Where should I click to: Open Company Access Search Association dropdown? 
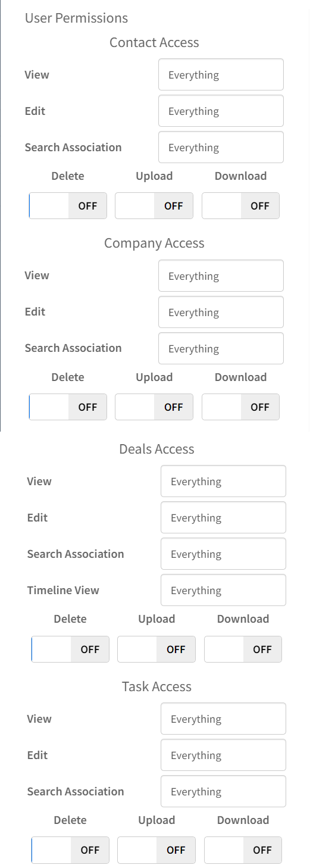[221, 348]
